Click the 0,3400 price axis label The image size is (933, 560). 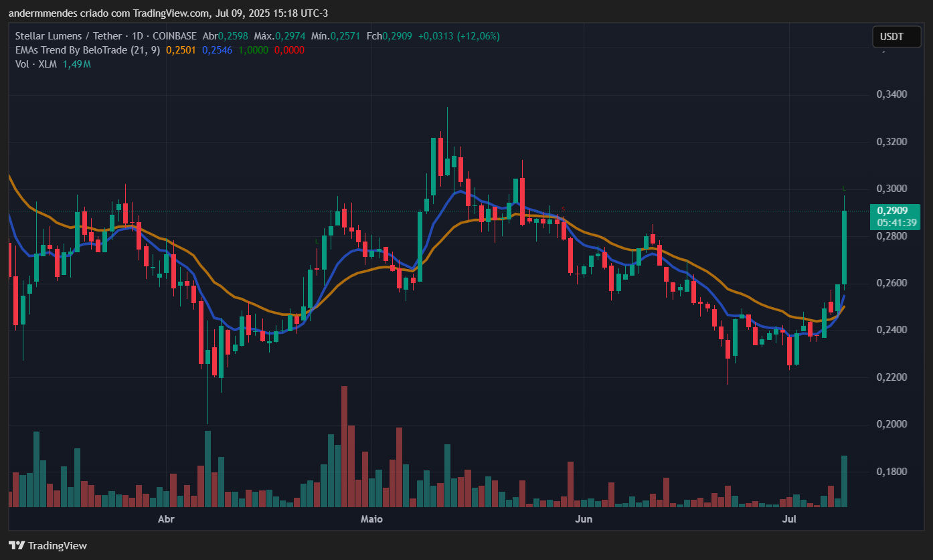point(891,94)
